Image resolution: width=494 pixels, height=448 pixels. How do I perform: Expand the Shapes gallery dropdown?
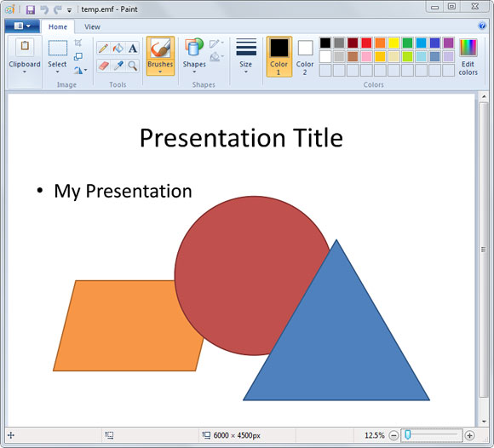[x=194, y=72]
